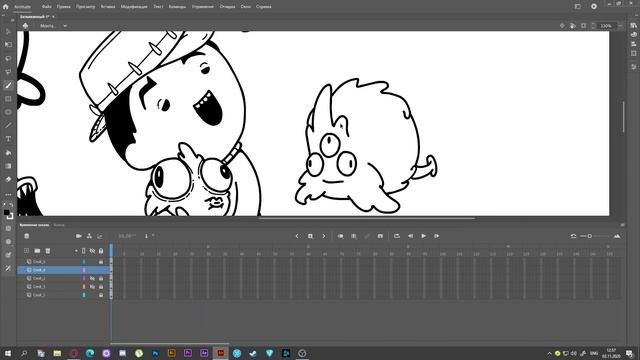Select the Free Transform tool
This screenshot has height=360, width=640.
click(x=8, y=45)
